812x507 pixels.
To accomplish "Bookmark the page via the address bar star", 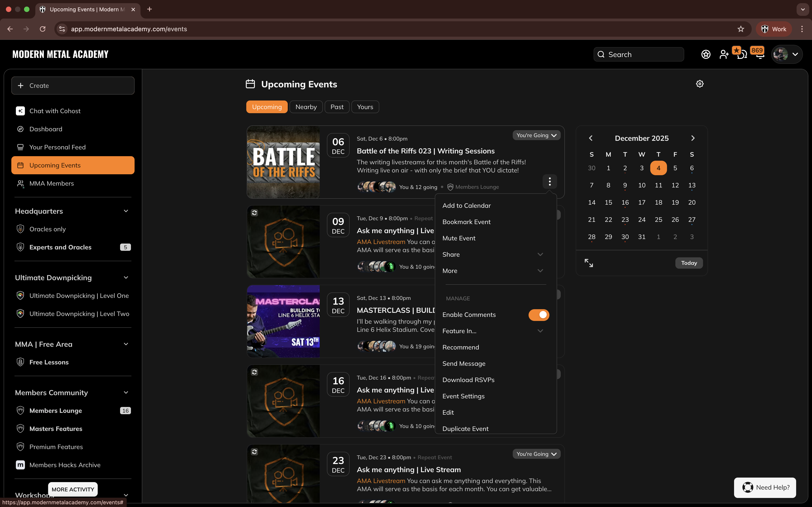I will pos(740,29).
